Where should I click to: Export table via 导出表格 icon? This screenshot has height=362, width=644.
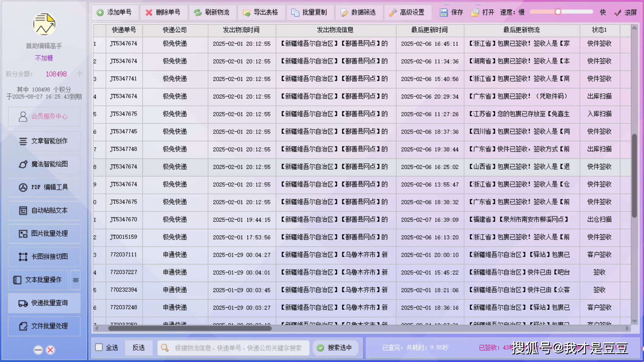point(246,13)
